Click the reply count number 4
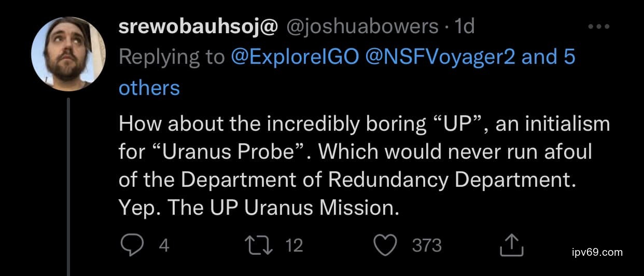Viewport: 644px width, 276px height. pos(164,245)
